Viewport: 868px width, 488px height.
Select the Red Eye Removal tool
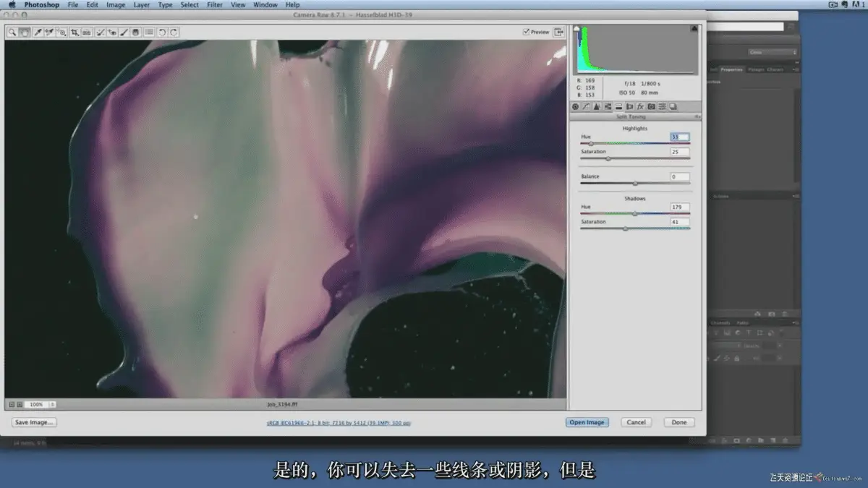111,33
